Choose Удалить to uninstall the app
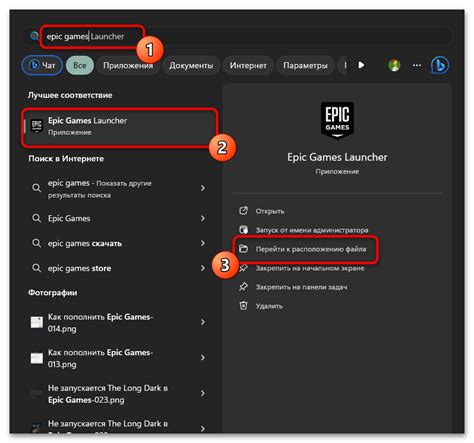474x443 pixels. click(x=269, y=306)
